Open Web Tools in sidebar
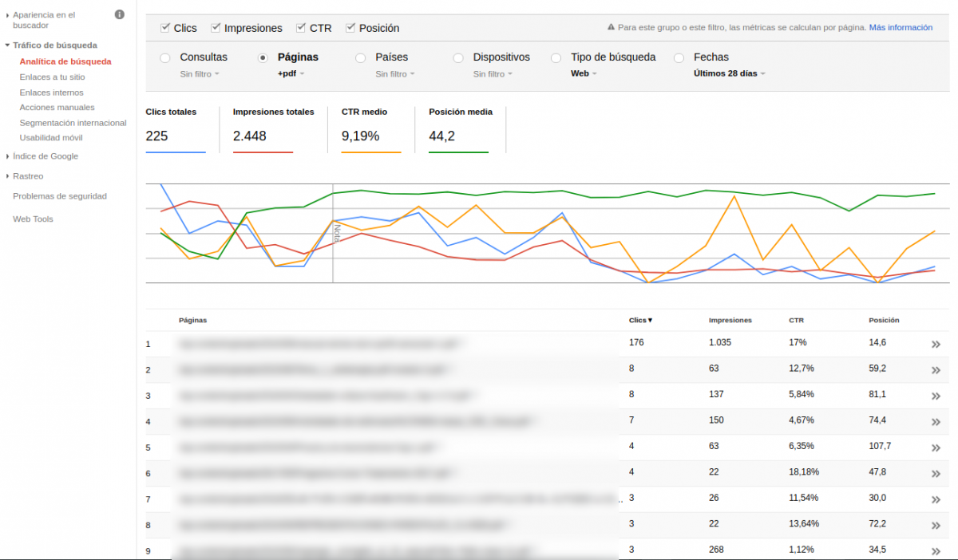 point(33,219)
